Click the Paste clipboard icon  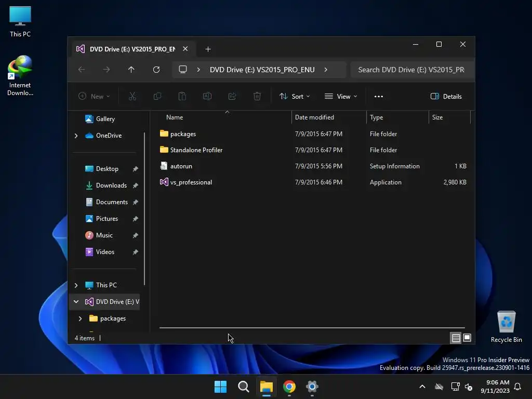pos(182,96)
